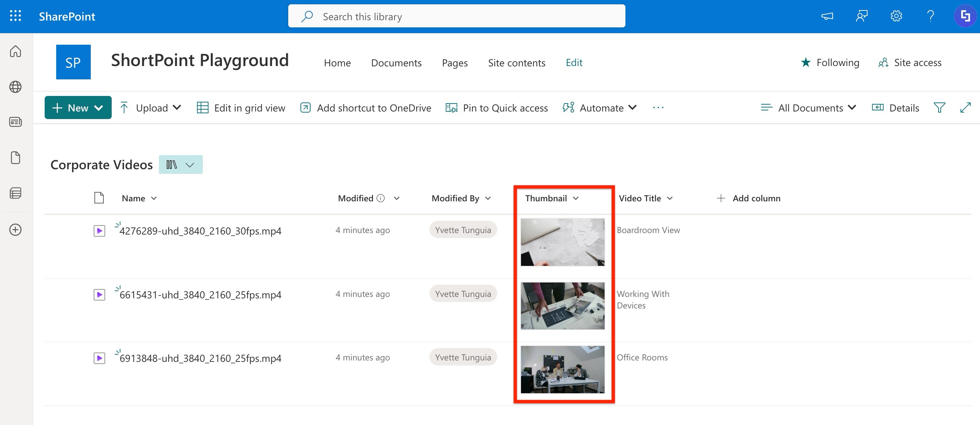Click the megaphone announcement icon
980x425 pixels.
[827, 16]
